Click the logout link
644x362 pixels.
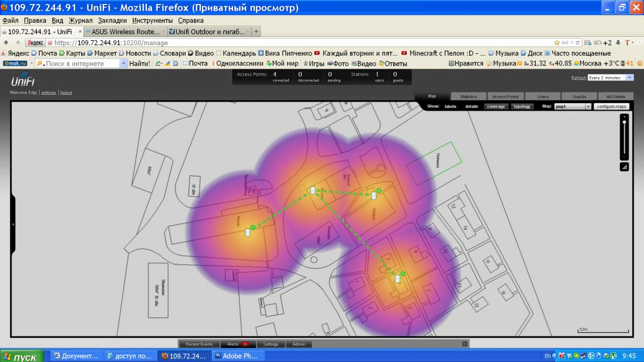(66, 92)
